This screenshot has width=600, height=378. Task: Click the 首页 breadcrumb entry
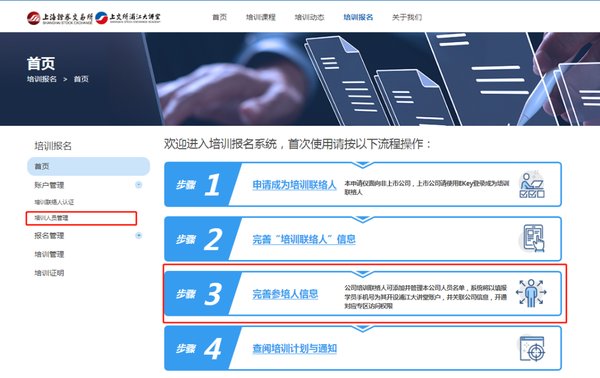click(x=81, y=79)
